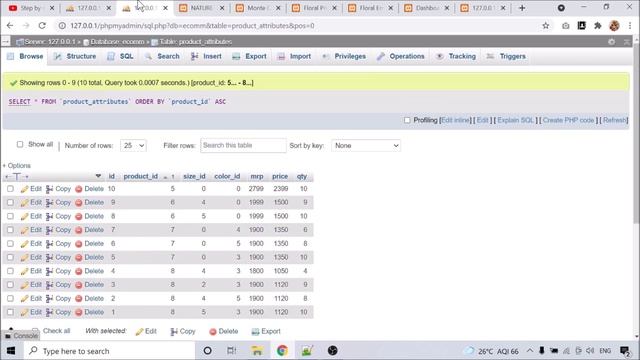Screen dimensions: 640x360
Task: Click the copy icon for row id 6
Action: click(x=49, y=244)
